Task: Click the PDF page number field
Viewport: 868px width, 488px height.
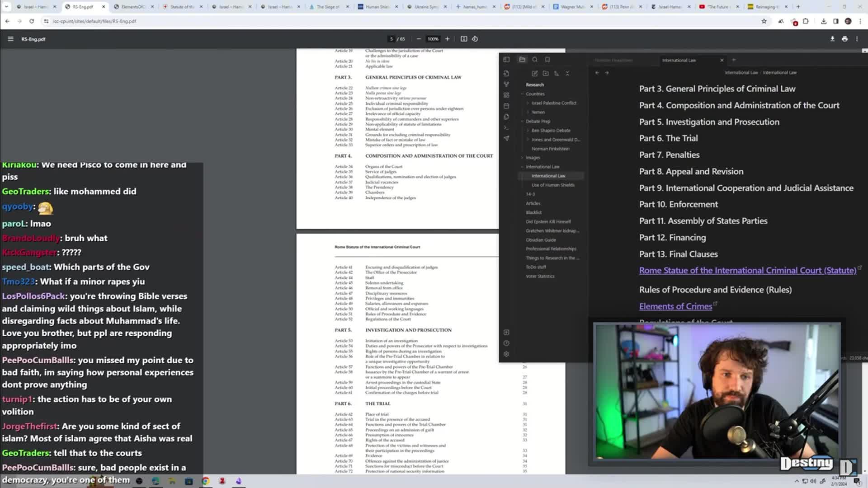Action: coord(392,39)
